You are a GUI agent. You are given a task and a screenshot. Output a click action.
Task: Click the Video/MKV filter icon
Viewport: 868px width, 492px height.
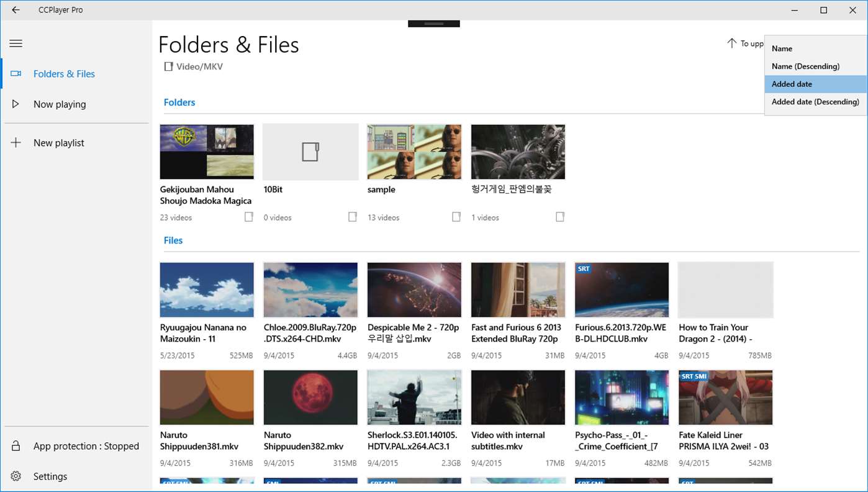[168, 66]
